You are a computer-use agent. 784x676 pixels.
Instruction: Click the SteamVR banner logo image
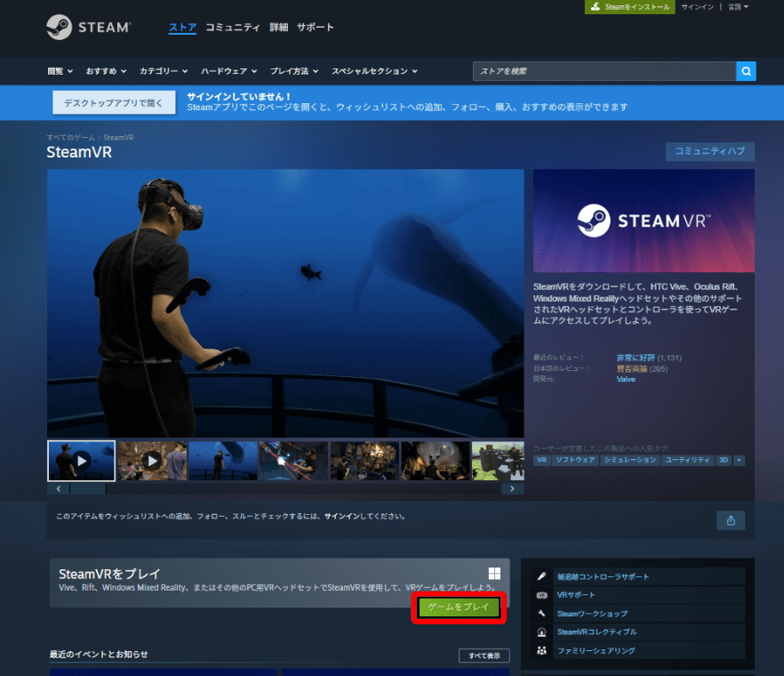click(644, 221)
